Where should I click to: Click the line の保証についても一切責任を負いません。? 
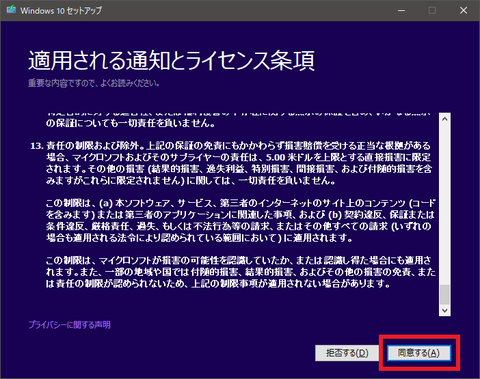(131, 123)
